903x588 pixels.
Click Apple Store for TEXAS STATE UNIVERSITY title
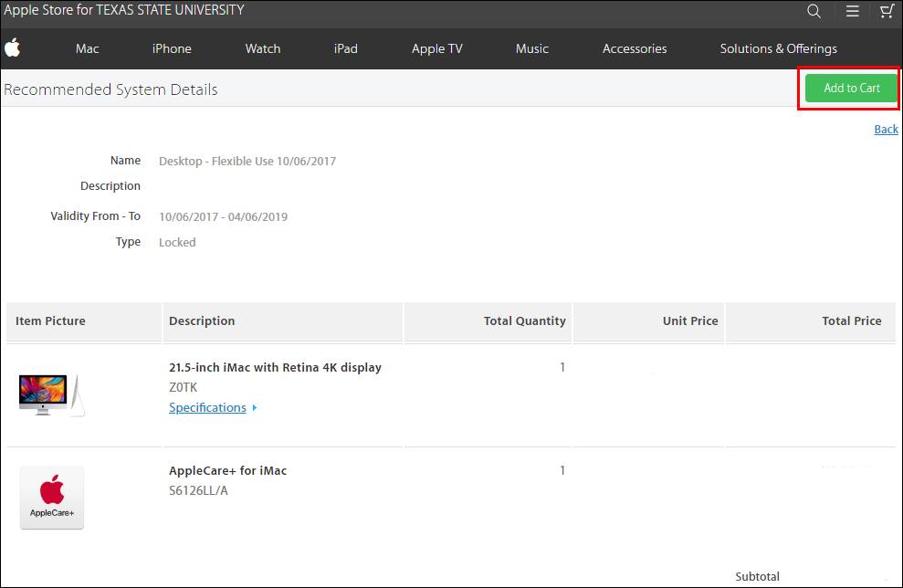(124, 10)
